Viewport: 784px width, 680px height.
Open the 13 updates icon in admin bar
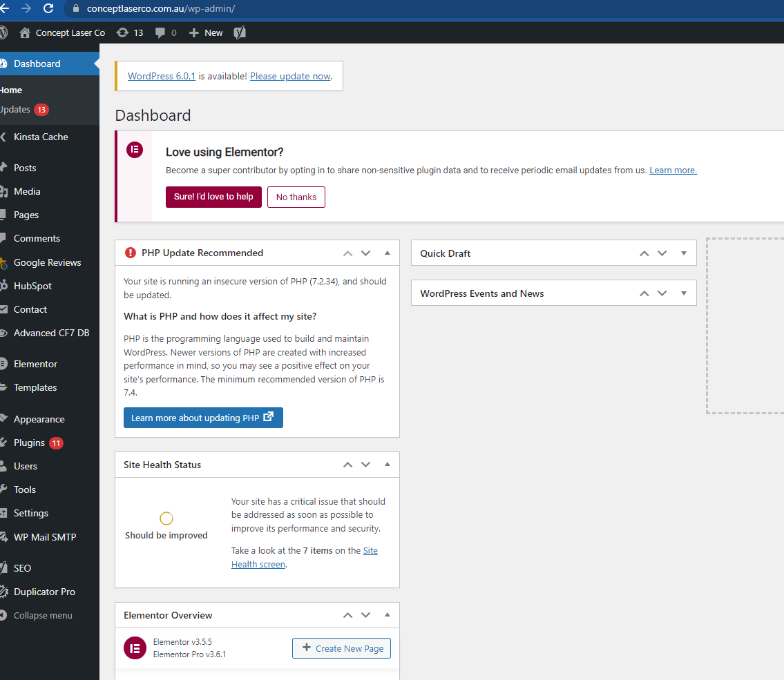129,33
